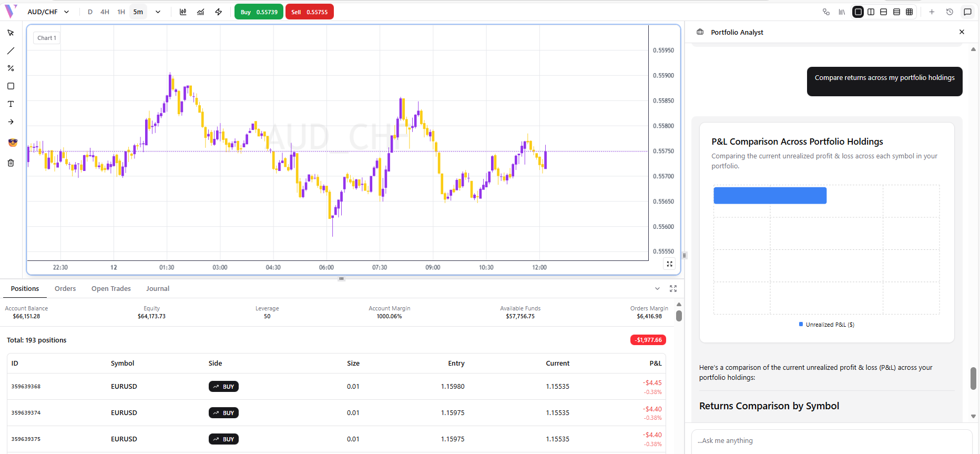The height and width of the screenshot is (454, 980).
Task: Open the Journal tab
Action: click(x=158, y=289)
